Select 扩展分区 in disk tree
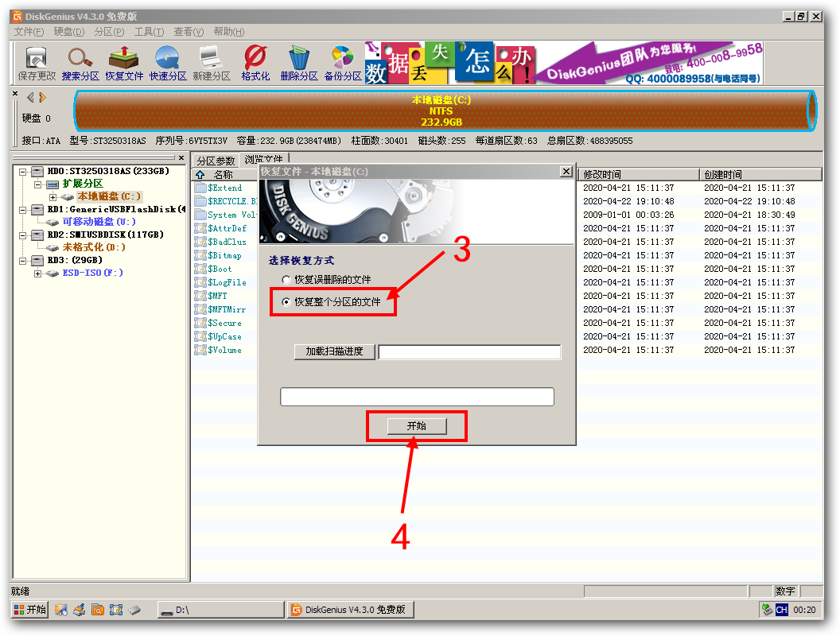840x636 pixels. (83, 184)
